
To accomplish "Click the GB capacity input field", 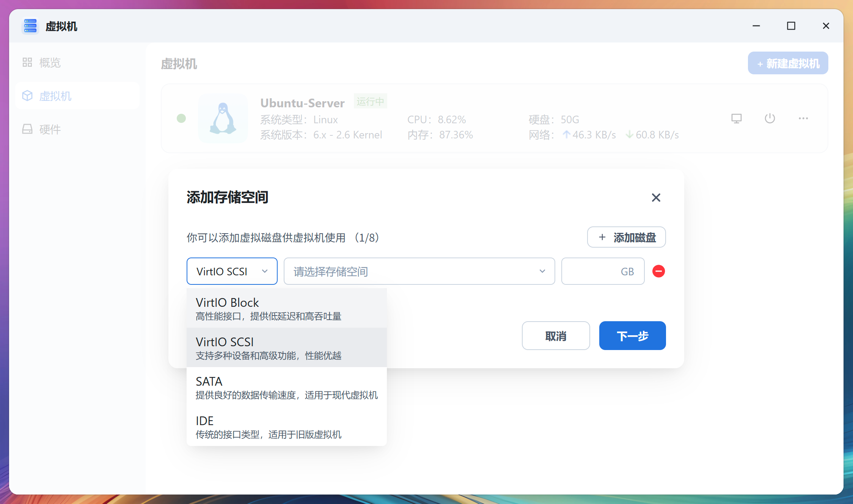I will click(x=603, y=271).
